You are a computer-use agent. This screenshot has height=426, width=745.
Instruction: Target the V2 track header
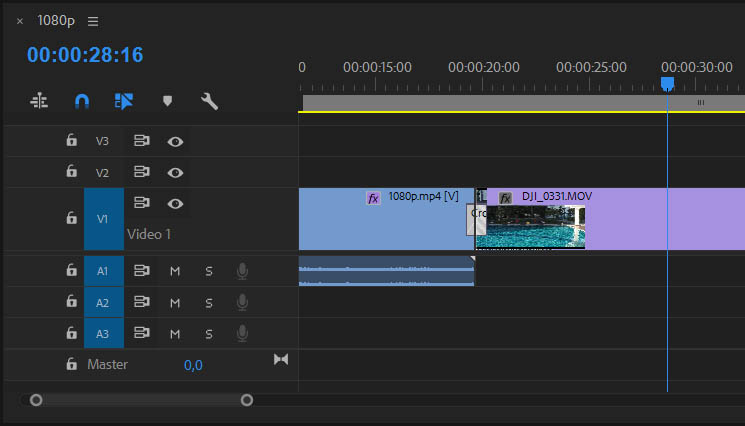[x=102, y=172]
